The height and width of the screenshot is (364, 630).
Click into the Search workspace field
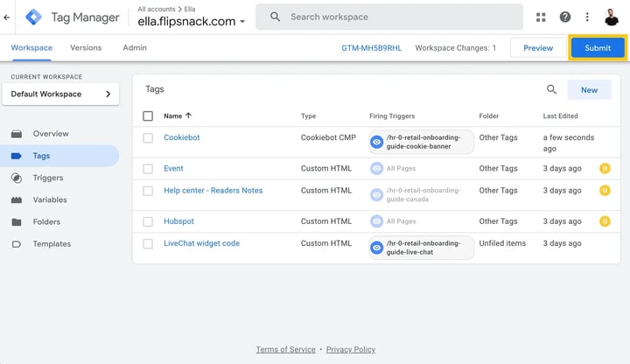(x=389, y=17)
